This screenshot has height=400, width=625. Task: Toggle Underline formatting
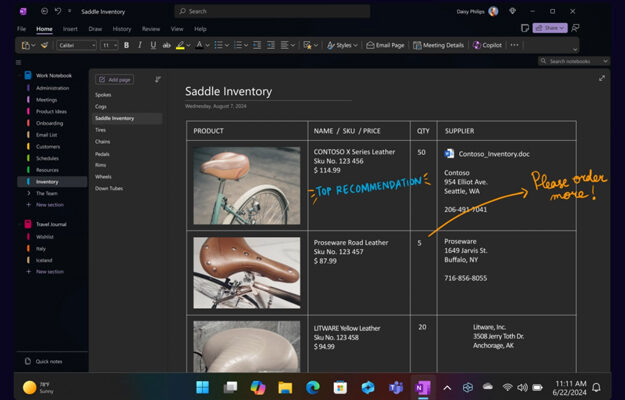153,45
